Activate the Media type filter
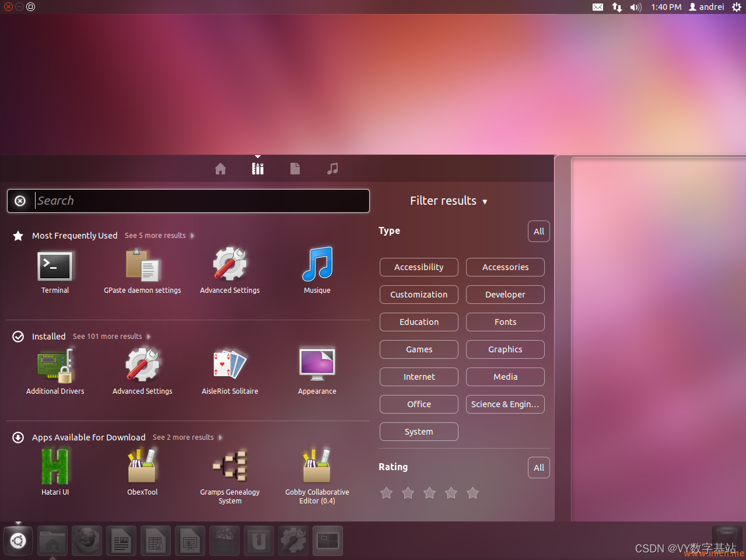This screenshot has height=560, width=746. (x=505, y=376)
